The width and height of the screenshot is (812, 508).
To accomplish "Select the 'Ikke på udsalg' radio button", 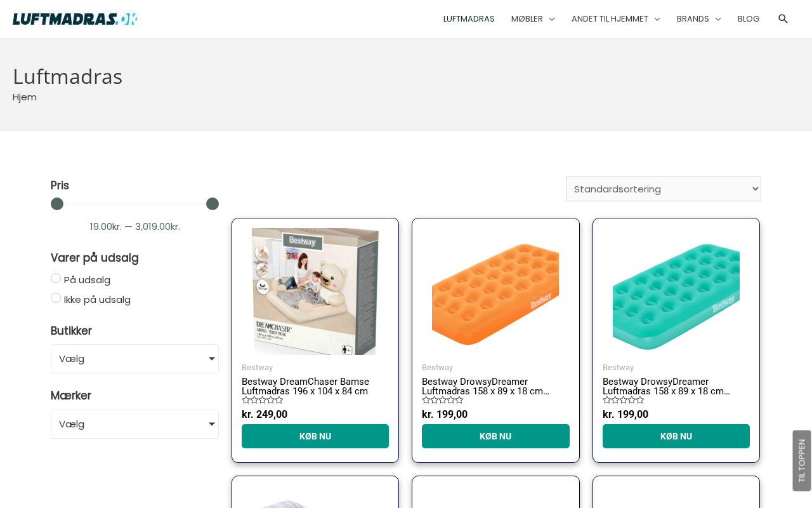I will click(56, 298).
